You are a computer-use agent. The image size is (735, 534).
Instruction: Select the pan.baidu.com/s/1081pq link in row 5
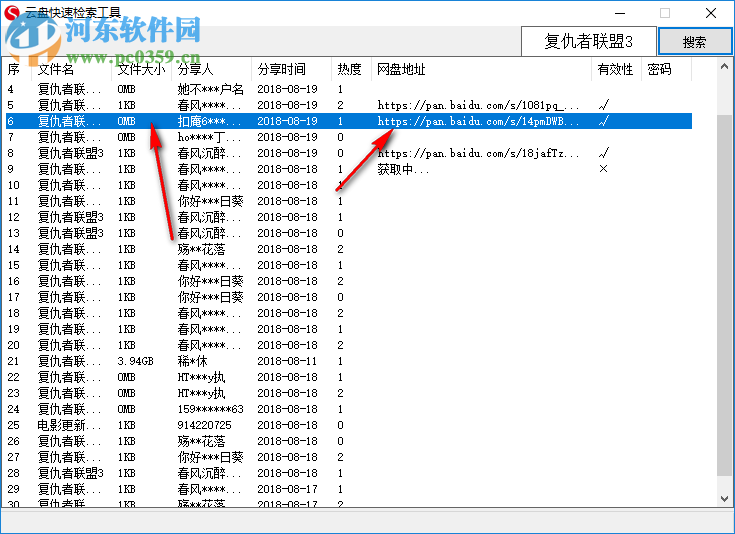[478, 105]
